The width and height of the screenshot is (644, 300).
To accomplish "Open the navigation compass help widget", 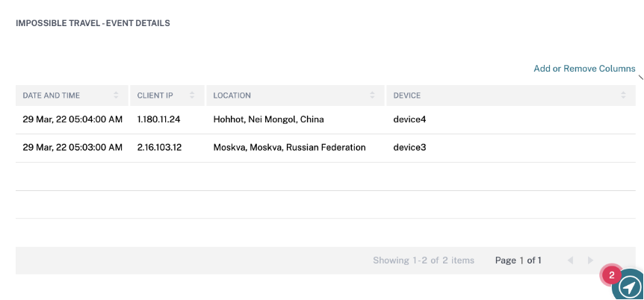I will [x=629, y=286].
